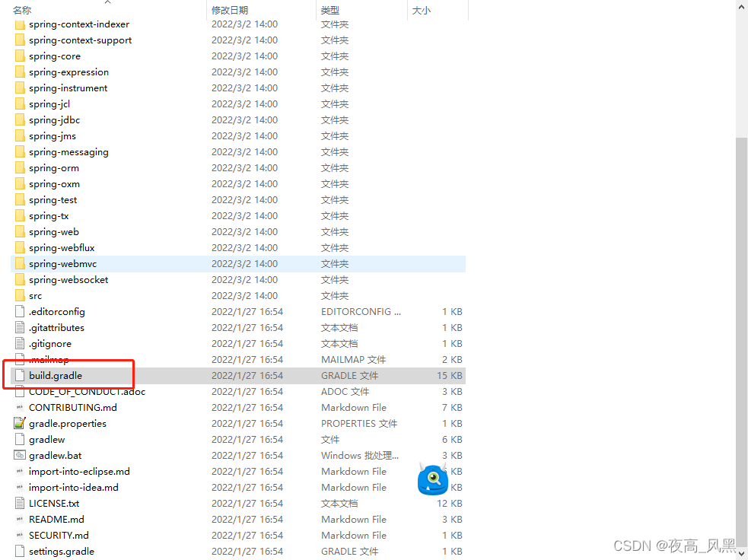
Task: Select the spring-context-support folder name
Action: click(80, 40)
